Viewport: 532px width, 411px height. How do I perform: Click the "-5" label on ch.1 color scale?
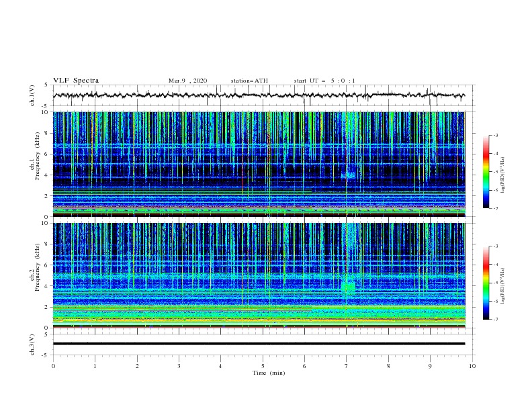click(x=495, y=172)
